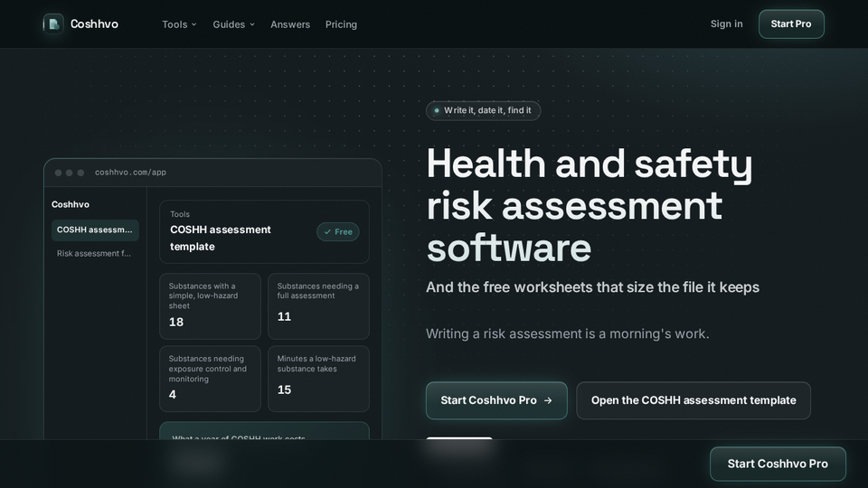Click the exposure control and monitoring card
Image resolution: width=868 pixels, height=488 pixels.
coord(210,379)
